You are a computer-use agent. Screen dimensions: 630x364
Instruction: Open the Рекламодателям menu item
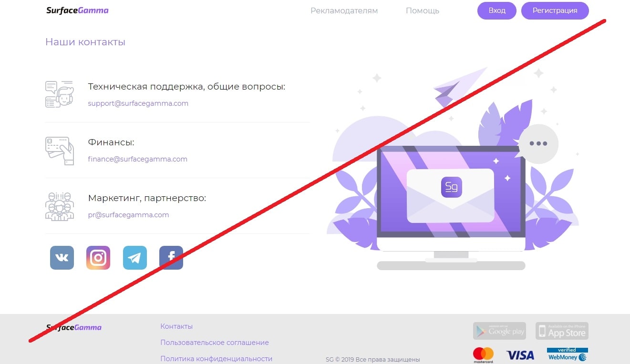point(344,10)
